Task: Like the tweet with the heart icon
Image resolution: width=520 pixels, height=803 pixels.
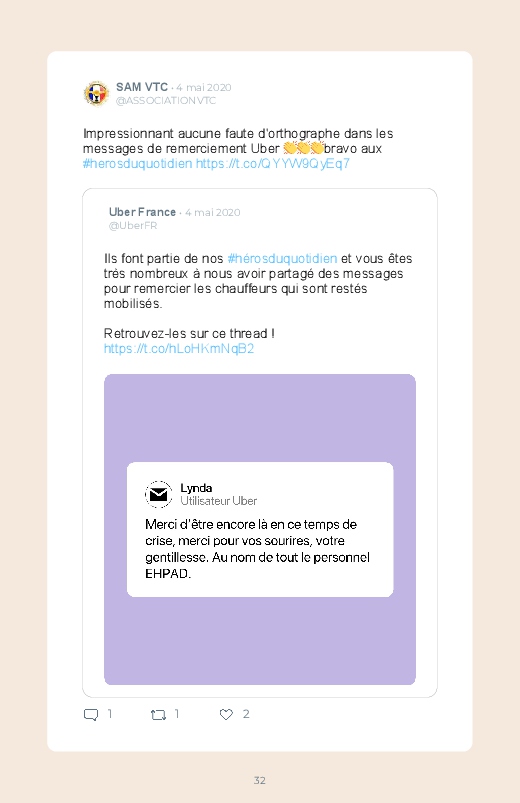Action: (226, 714)
